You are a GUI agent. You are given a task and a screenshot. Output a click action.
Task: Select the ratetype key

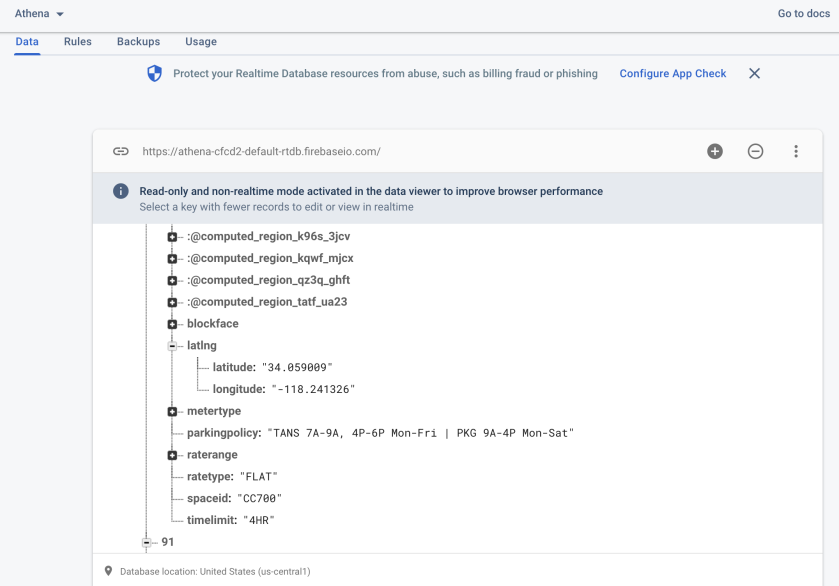pyautogui.click(x=210, y=477)
